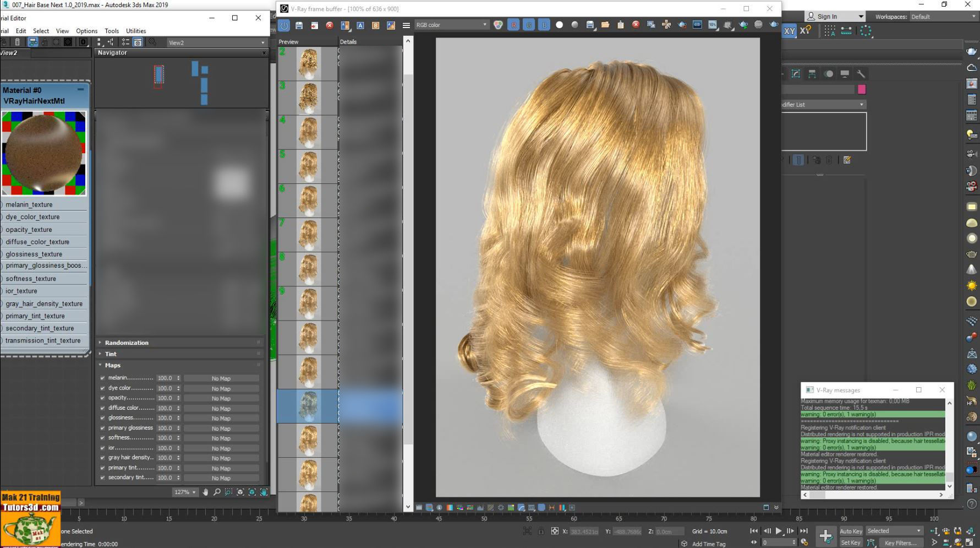Toggle parameter editor icon in Material Editor
Viewport: 980px width, 548px height.
click(138, 42)
